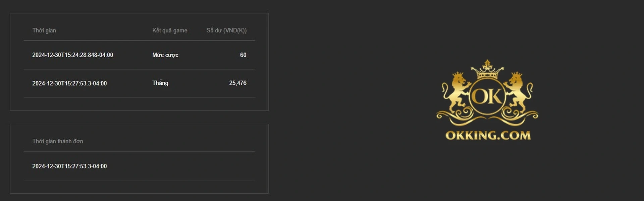Click the Thắng result label

point(160,83)
